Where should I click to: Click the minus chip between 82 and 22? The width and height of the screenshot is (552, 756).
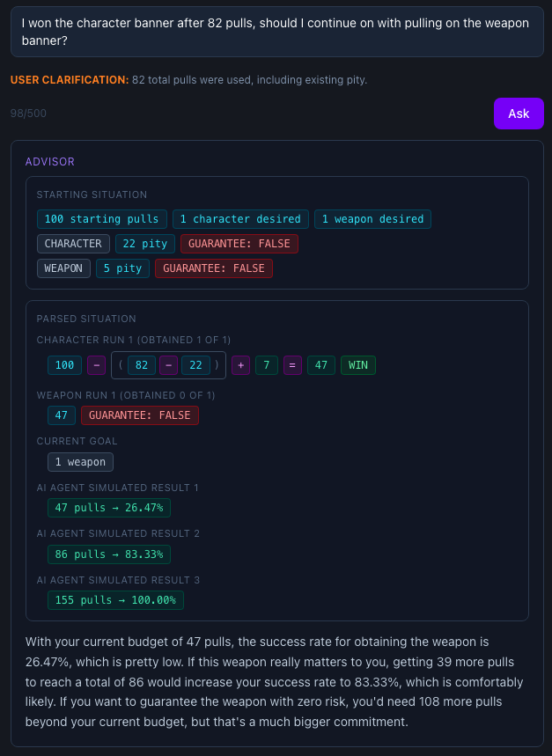[169, 365]
